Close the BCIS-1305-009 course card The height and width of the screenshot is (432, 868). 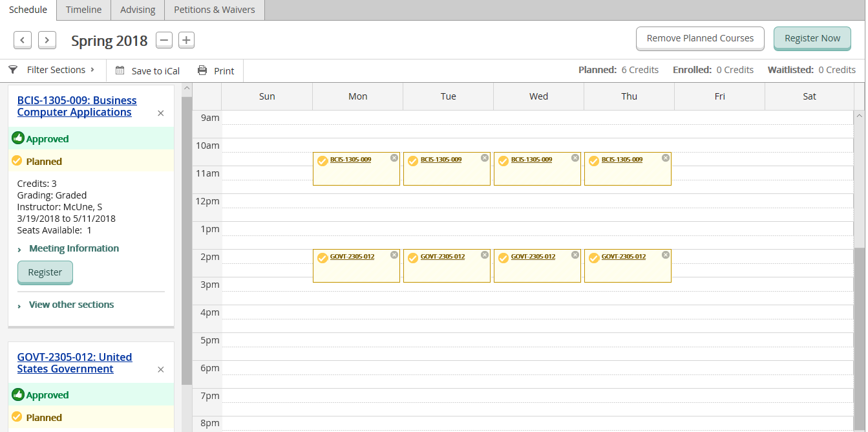161,113
